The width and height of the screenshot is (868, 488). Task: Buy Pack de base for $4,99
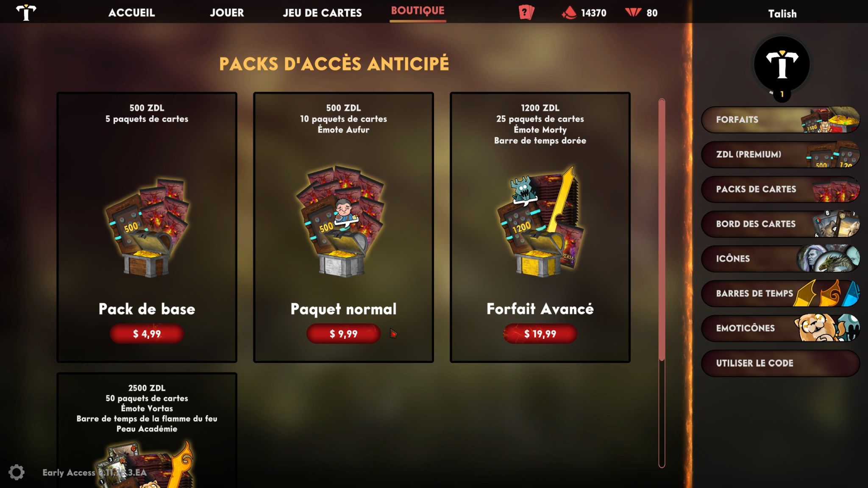tap(147, 334)
